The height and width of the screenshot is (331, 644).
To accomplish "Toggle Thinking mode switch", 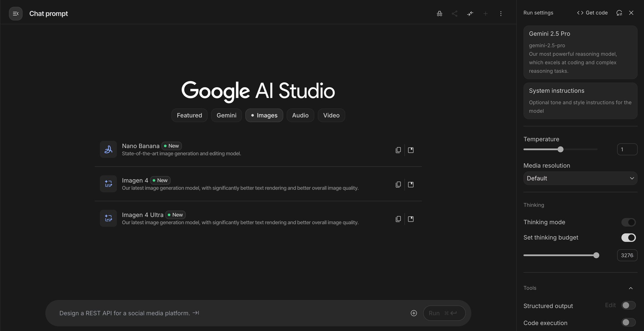I will click(x=628, y=222).
